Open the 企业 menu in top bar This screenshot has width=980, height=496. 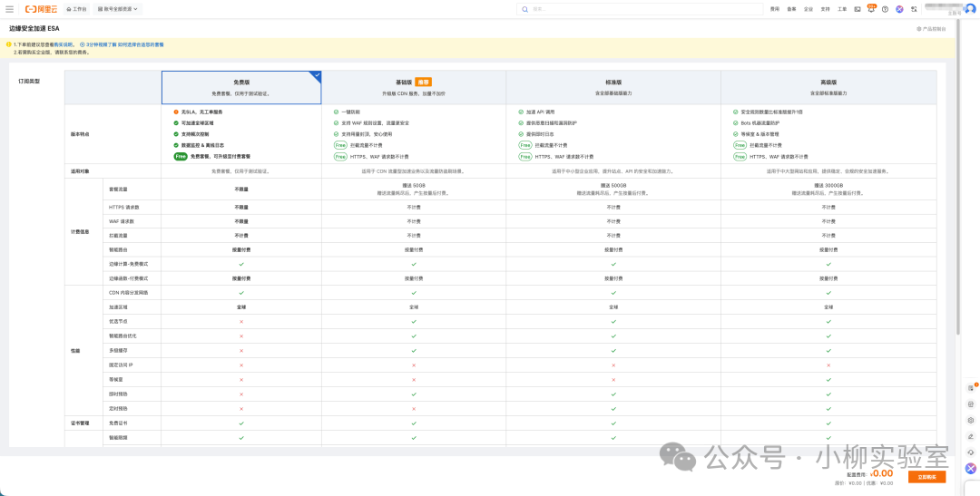click(808, 9)
